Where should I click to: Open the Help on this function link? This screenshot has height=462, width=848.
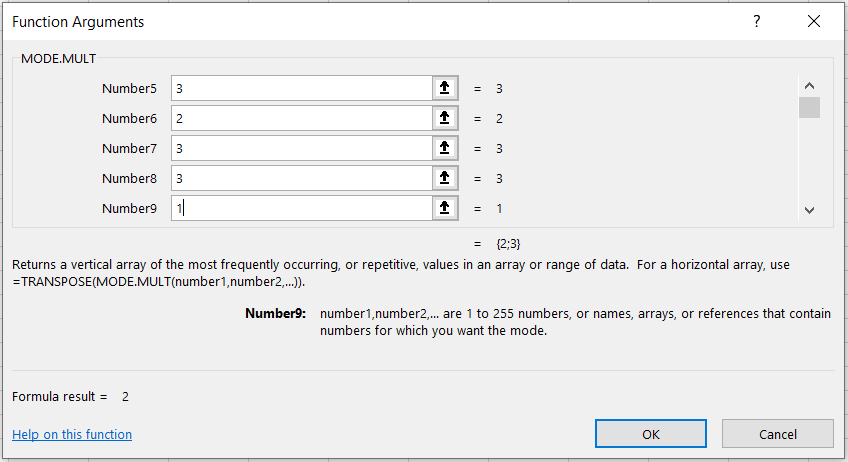[72, 434]
